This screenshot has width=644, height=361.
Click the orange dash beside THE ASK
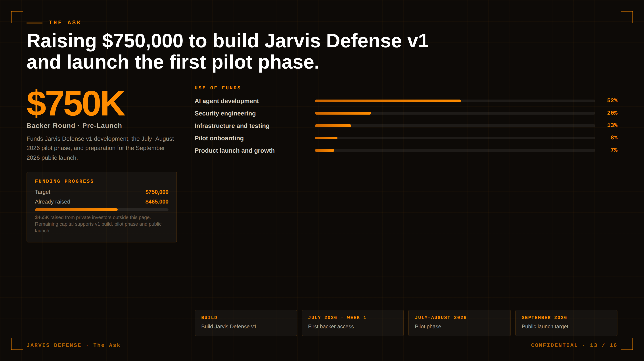(x=34, y=23)
